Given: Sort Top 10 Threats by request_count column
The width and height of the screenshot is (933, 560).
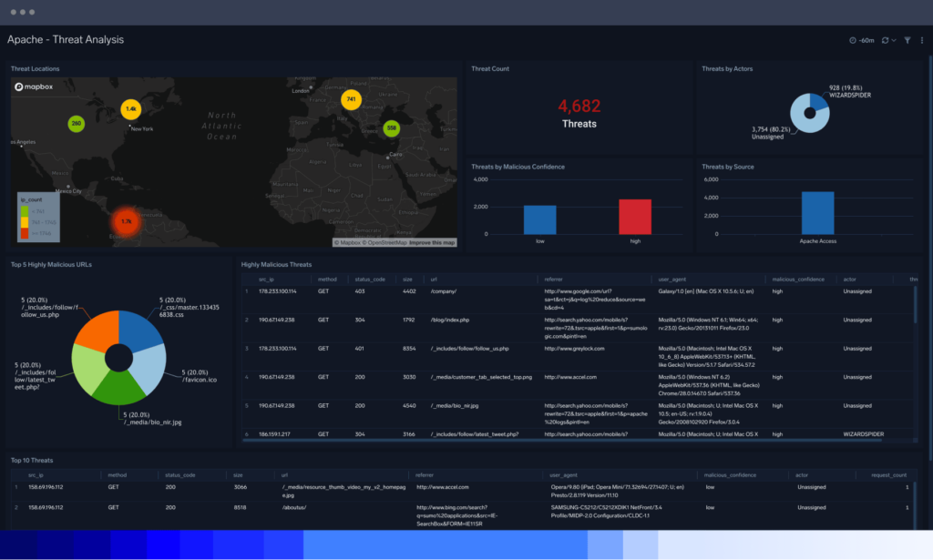Looking at the screenshot, I should [889, 475].
